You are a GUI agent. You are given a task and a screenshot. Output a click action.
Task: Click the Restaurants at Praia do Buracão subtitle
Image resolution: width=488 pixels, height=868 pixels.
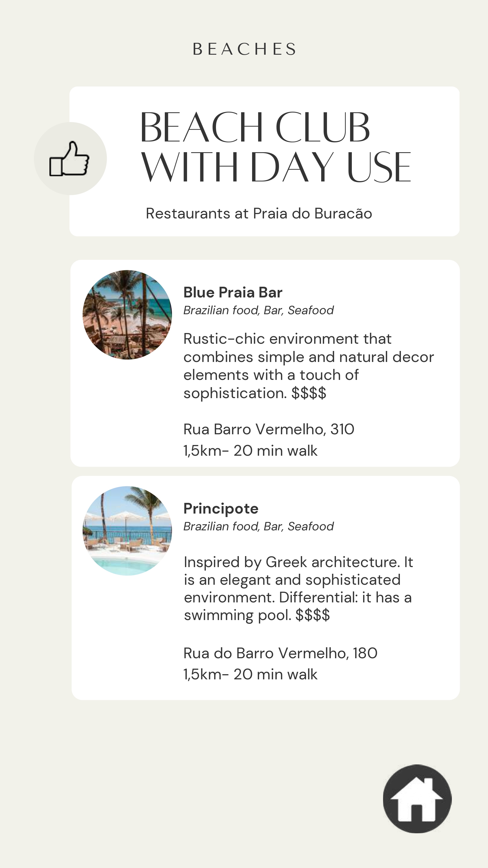pos(259,214)
